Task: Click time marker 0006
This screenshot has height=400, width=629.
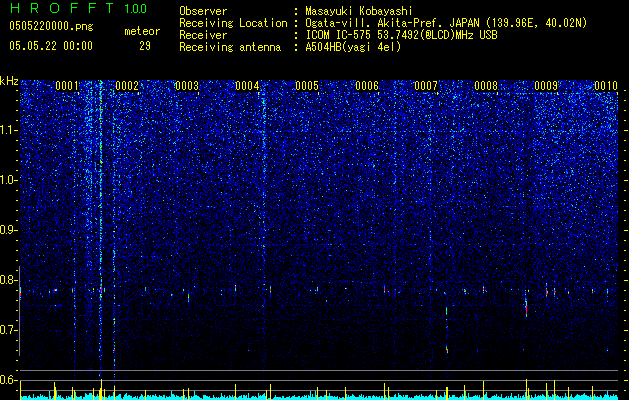Action: [367, 86]
